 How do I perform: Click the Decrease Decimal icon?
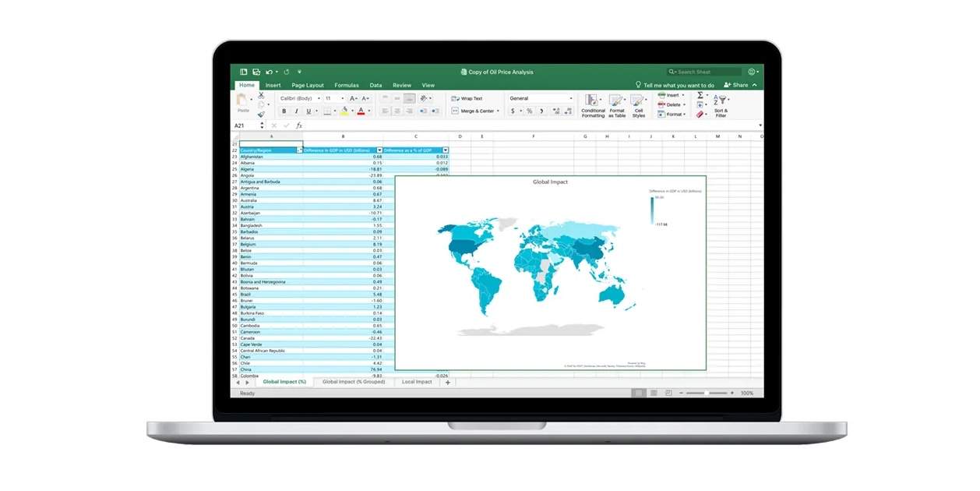coord(569,111)
